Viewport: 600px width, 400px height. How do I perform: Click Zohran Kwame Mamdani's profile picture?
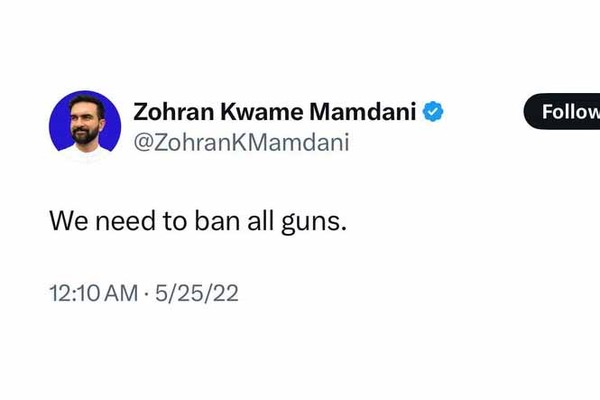tap(84, 126)
